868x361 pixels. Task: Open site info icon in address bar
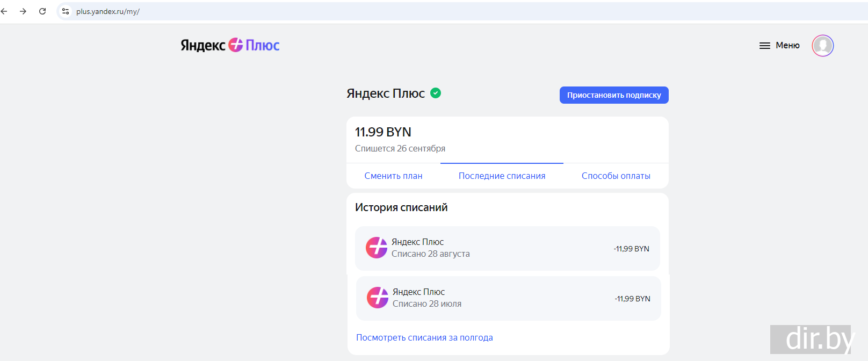[66, 11]
